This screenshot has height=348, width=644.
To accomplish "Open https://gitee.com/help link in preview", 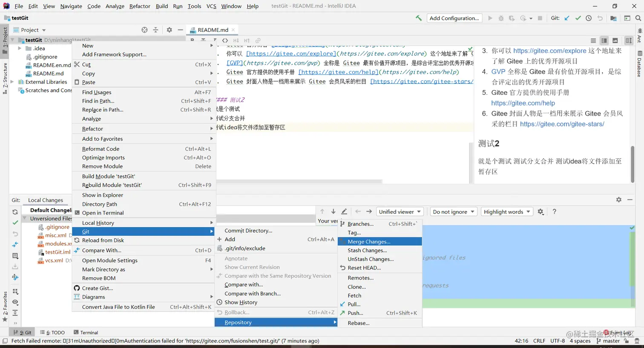I will 523,103.
